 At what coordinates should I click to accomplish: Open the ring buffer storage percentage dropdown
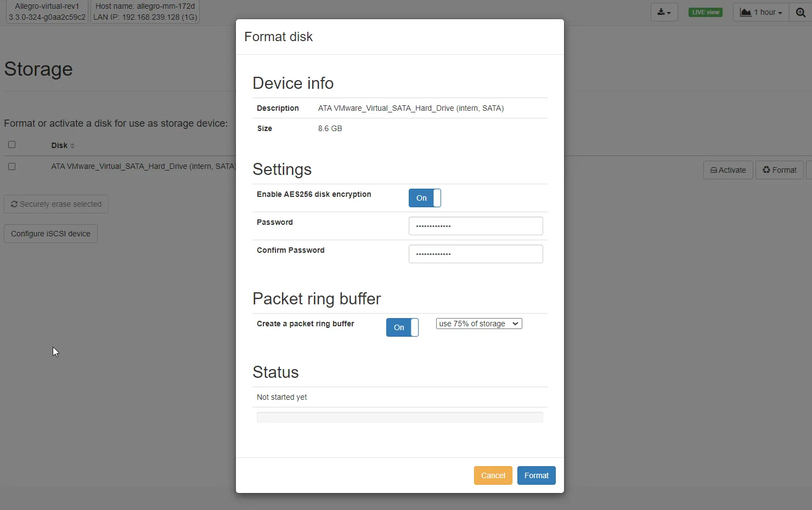click(x=479, y=324)
